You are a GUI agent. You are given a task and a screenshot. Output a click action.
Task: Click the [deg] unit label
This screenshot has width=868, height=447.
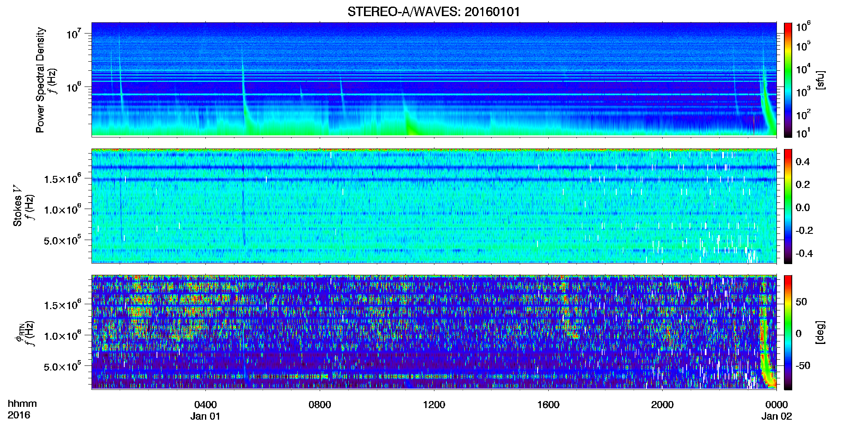[821, 332]
